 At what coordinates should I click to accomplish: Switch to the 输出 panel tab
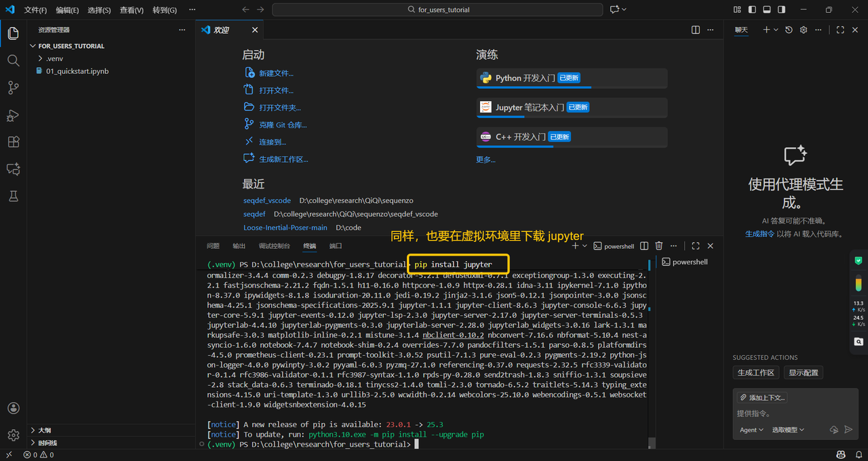[238, 245]
